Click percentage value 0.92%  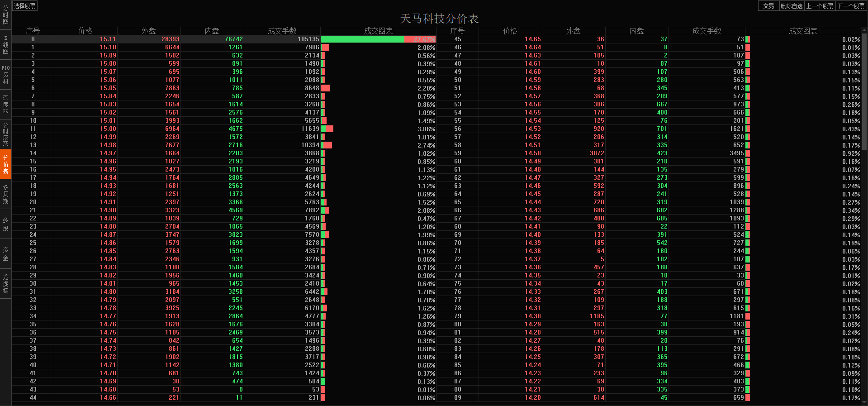tap(851, 153)
